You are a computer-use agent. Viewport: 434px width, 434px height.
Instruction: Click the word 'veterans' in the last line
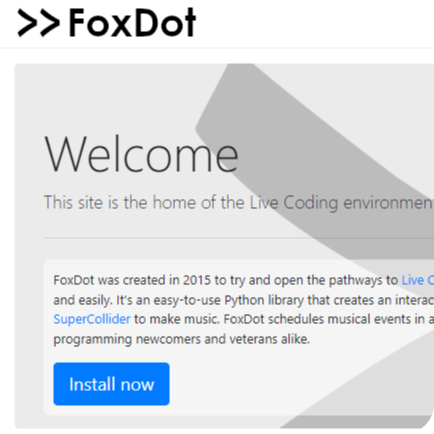click(x=253, y=339)
